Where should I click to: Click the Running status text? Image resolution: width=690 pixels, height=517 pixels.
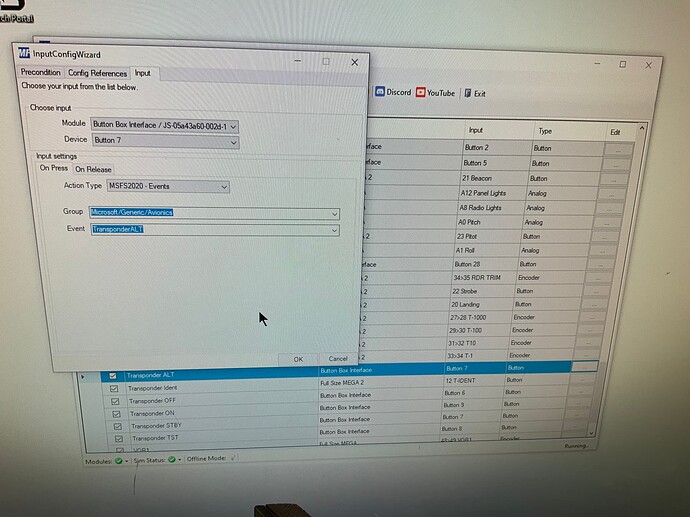tap(576, 446)
